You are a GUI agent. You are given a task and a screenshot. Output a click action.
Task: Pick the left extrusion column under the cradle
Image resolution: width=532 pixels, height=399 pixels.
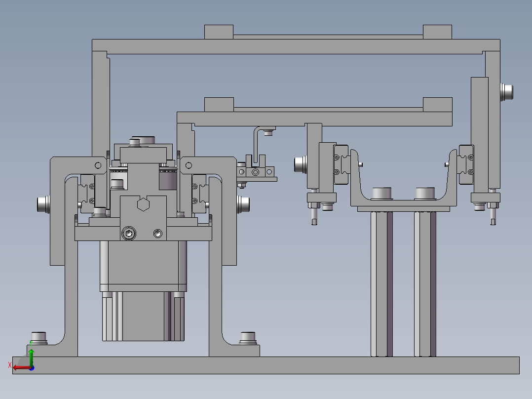[381, 284]
